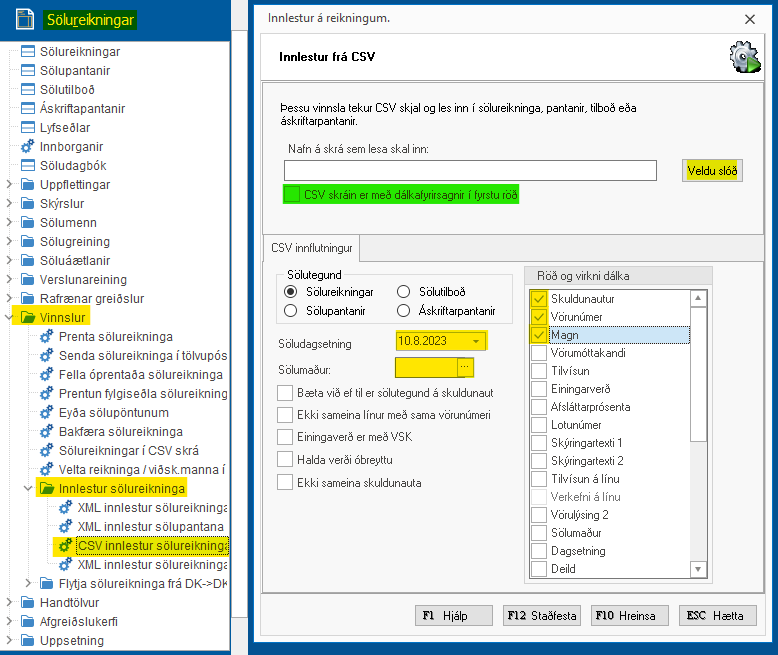Uncheck the Vörunúmer column checkbox

click(539, 317)
